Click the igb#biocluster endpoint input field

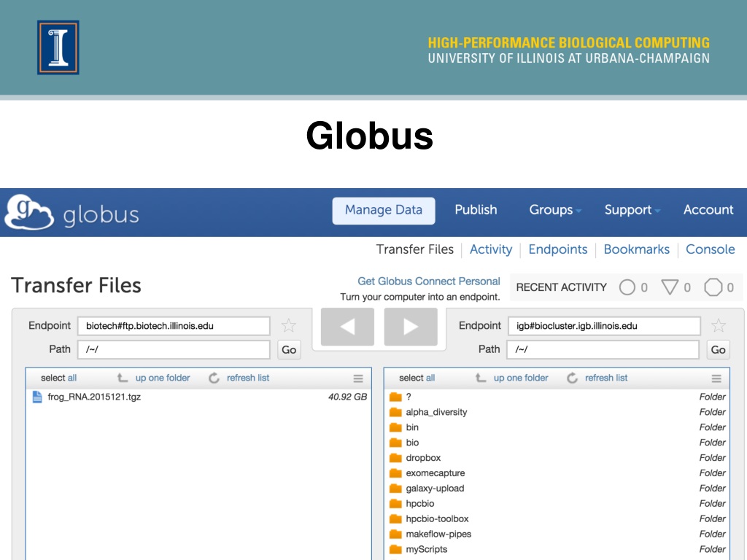pyautogui.click(x=604, y=326)
